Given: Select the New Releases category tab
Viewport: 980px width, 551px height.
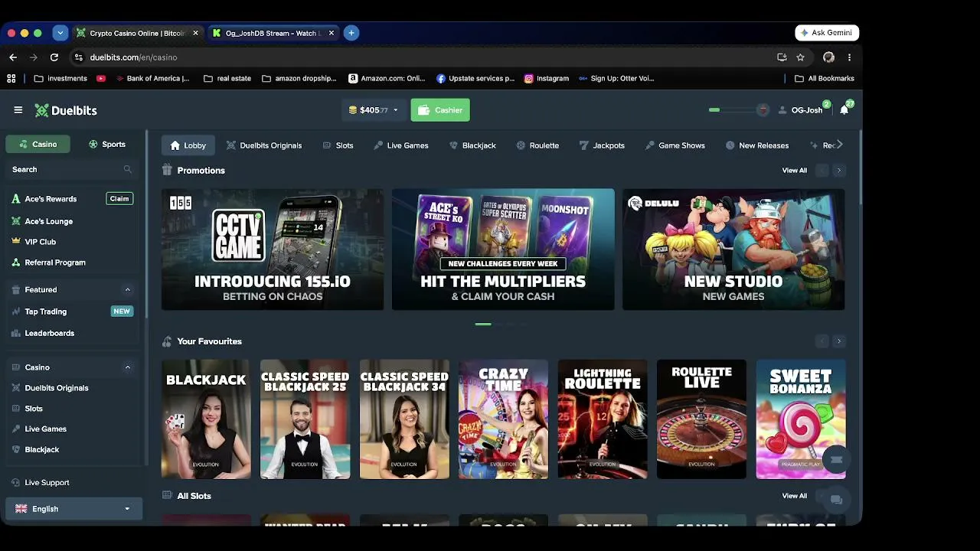Looking at the screenshot, I should click(756, 145).
